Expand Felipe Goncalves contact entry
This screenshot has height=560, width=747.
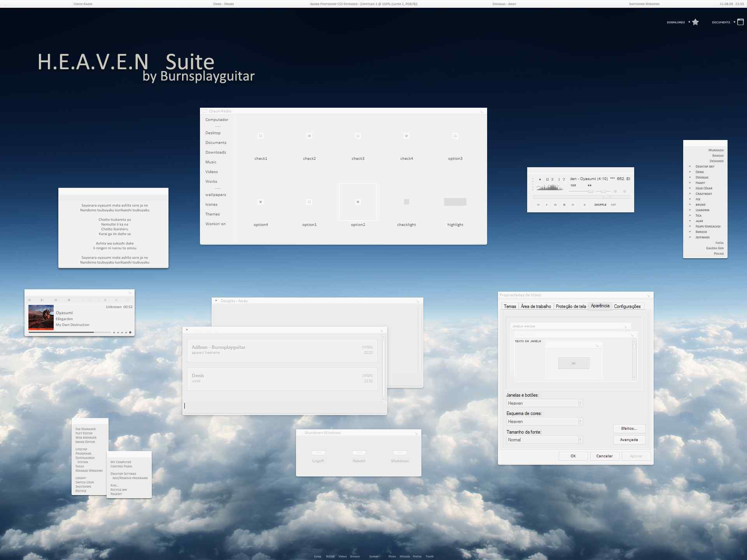click(690, 226)
